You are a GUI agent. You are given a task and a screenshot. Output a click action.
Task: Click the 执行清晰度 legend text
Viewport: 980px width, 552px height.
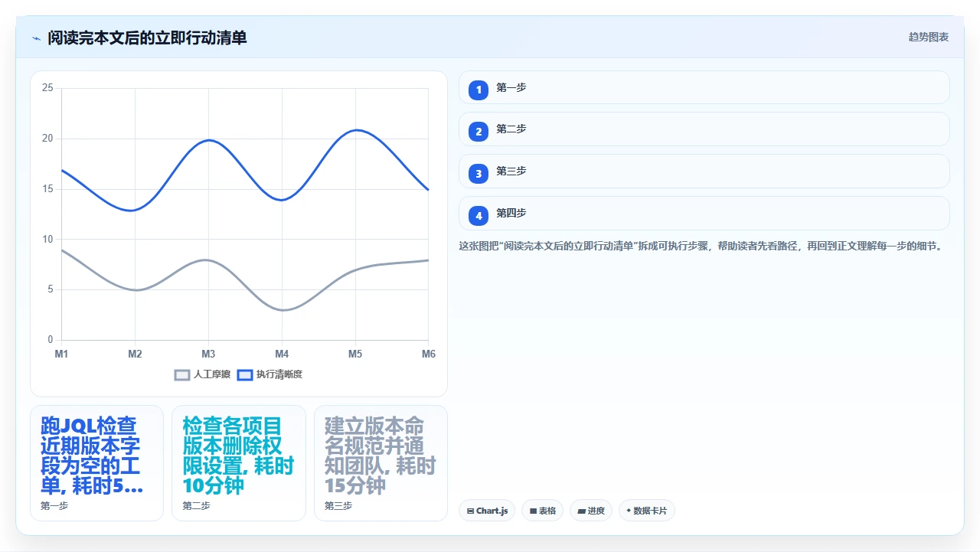(x=279, y=375)
